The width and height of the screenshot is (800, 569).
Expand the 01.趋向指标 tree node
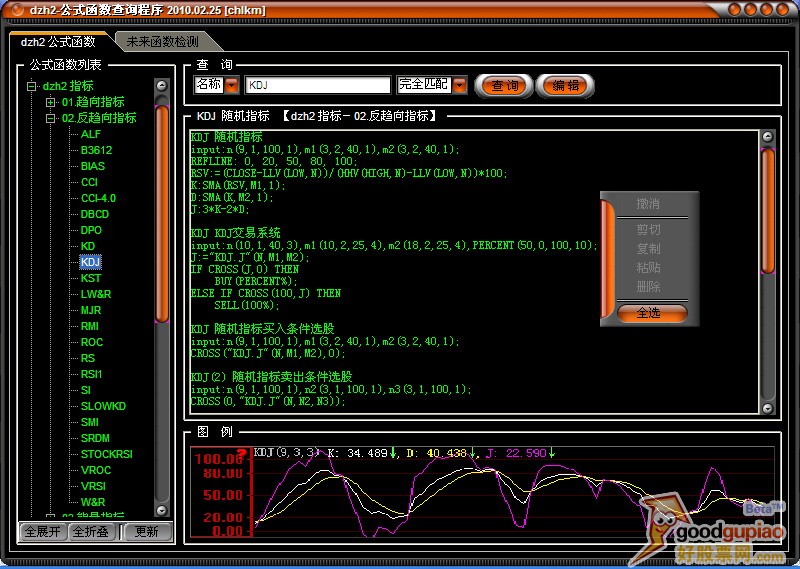pyautogui.click(x=51, y=102)
